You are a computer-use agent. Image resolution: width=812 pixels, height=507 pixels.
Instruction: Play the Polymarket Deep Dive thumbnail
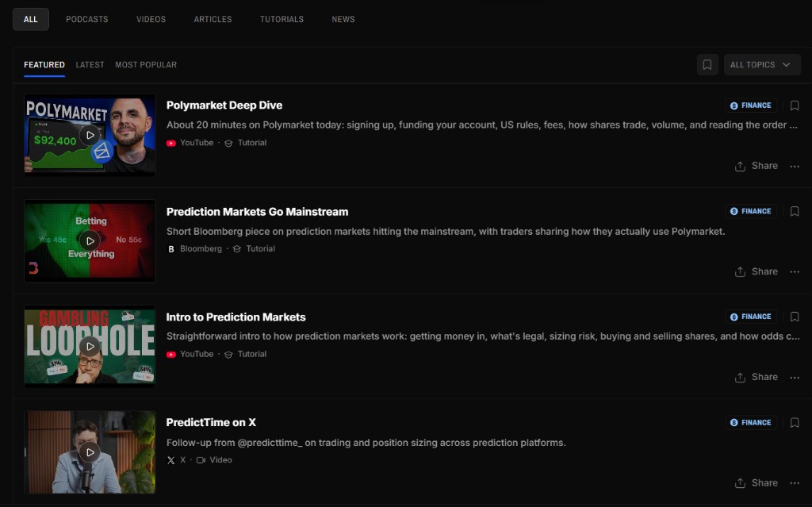pyautogui.click(x=90, y=135)
